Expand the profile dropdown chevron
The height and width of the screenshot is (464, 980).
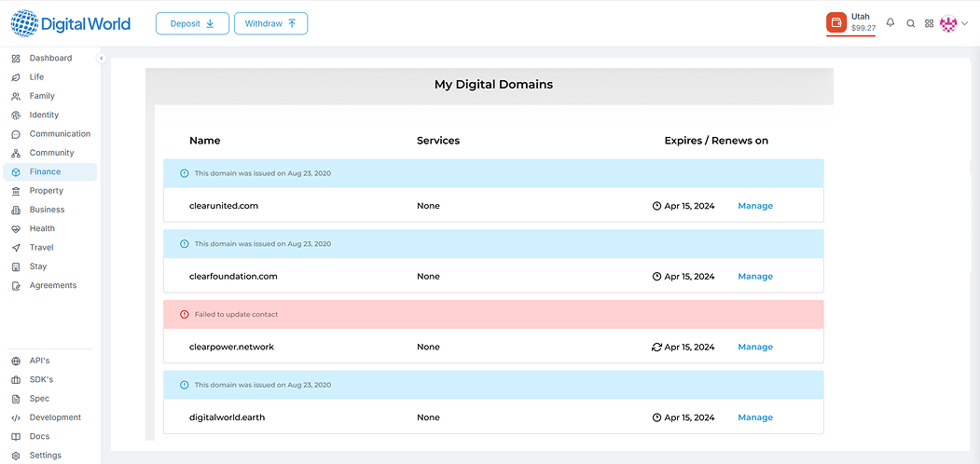point(964,23)
